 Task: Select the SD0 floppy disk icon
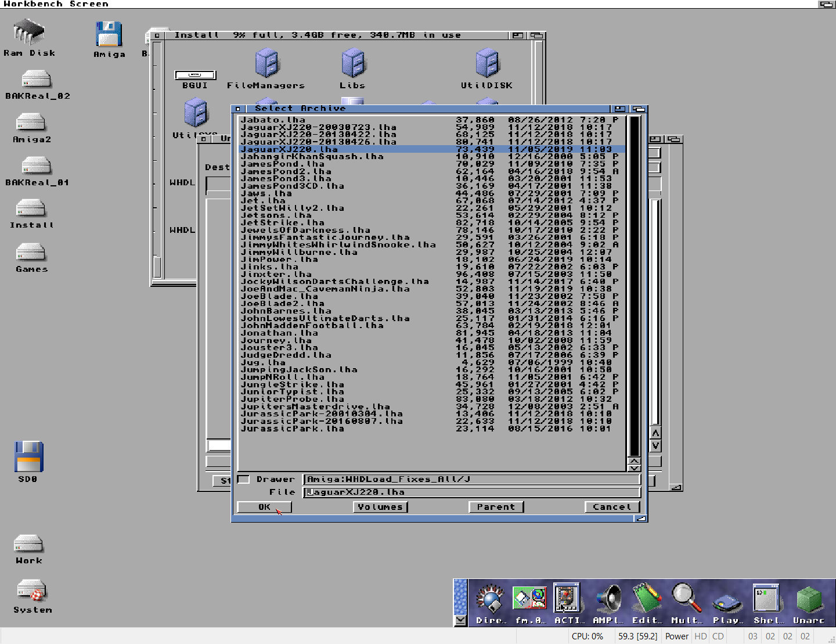pos(28,456)
